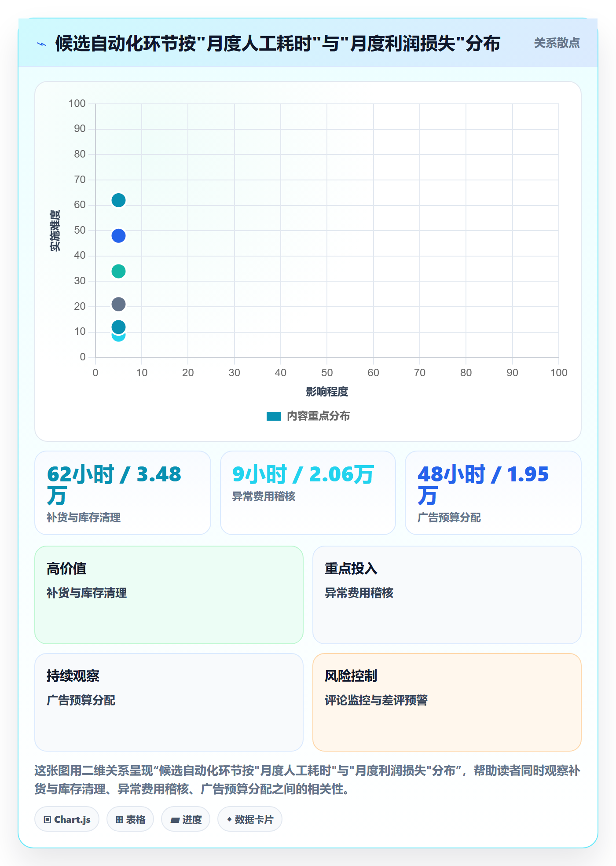
Task: Select the teal data point near 62
Action: 118,200
